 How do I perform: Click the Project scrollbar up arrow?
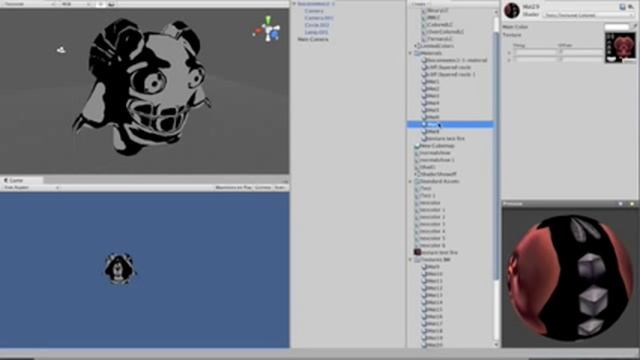click(x=496, y=12)
